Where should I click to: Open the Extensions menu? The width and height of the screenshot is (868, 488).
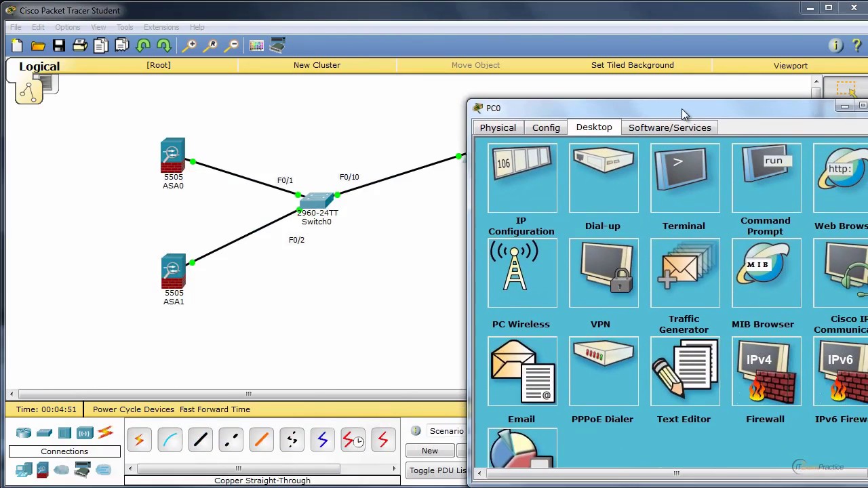(x=161, y=27)
